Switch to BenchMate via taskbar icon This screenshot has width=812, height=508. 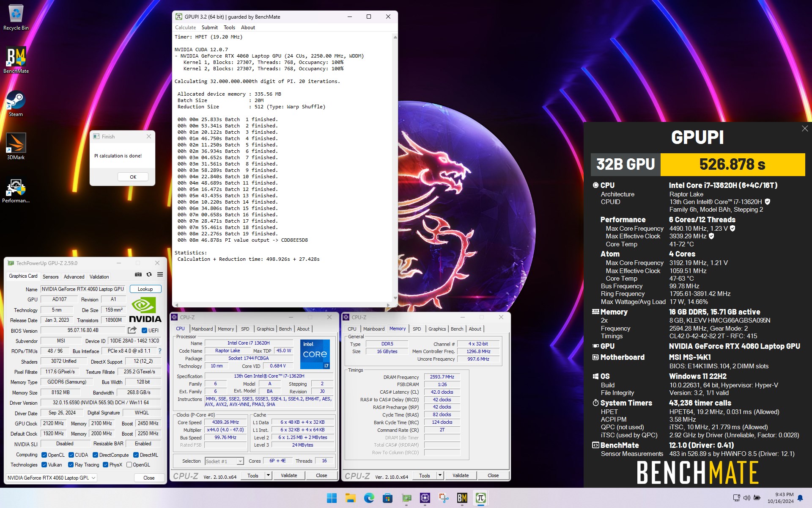point(462,498)
